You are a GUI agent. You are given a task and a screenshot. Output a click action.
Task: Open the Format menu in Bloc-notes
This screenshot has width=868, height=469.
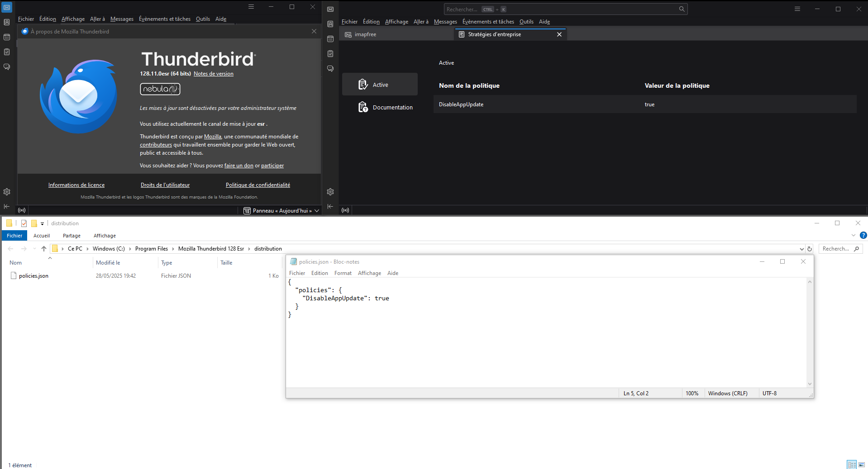[343, 273]
